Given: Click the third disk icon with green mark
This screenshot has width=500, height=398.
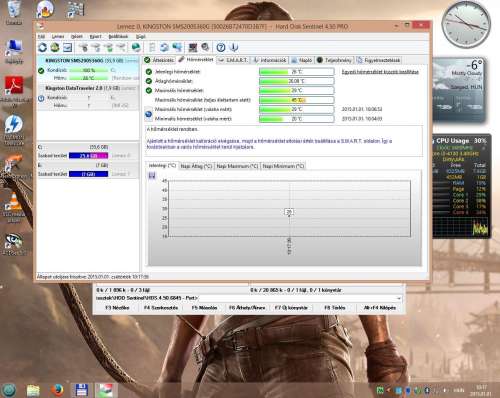Looking at the screenshot, I should (109, 47).
